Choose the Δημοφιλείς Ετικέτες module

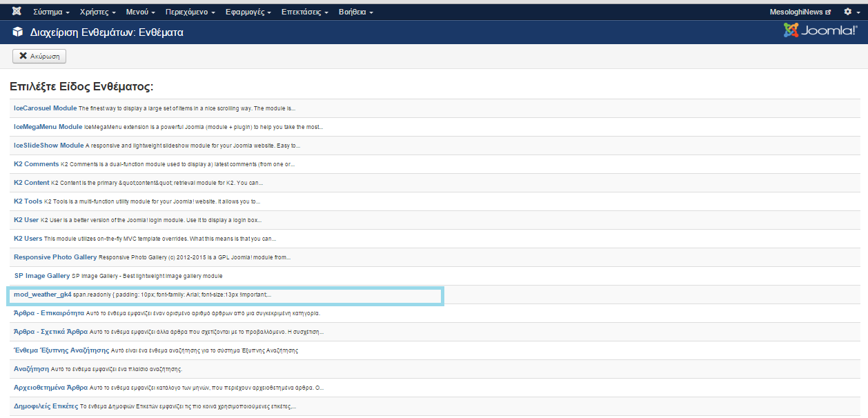[46, 406]
